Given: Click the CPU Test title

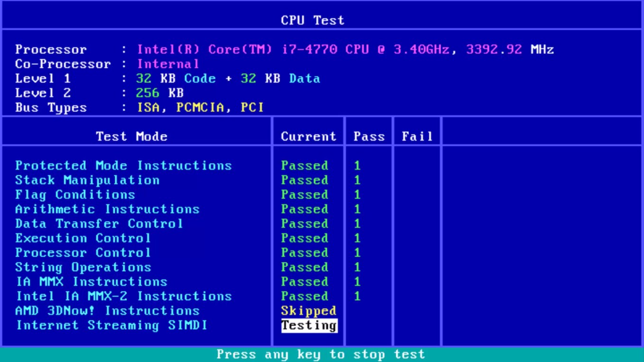Looking at the screenshot, I should (312, 20).
